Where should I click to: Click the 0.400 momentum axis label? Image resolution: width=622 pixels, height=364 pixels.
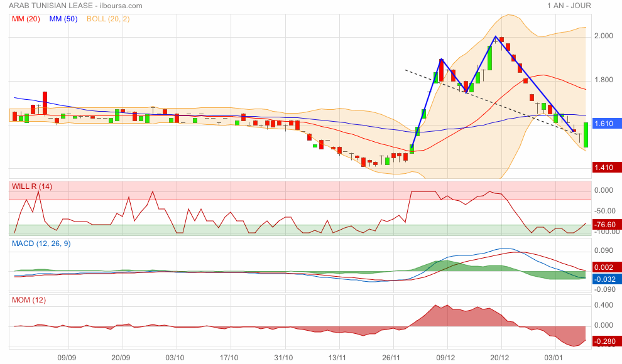click(x=603, y=305)
